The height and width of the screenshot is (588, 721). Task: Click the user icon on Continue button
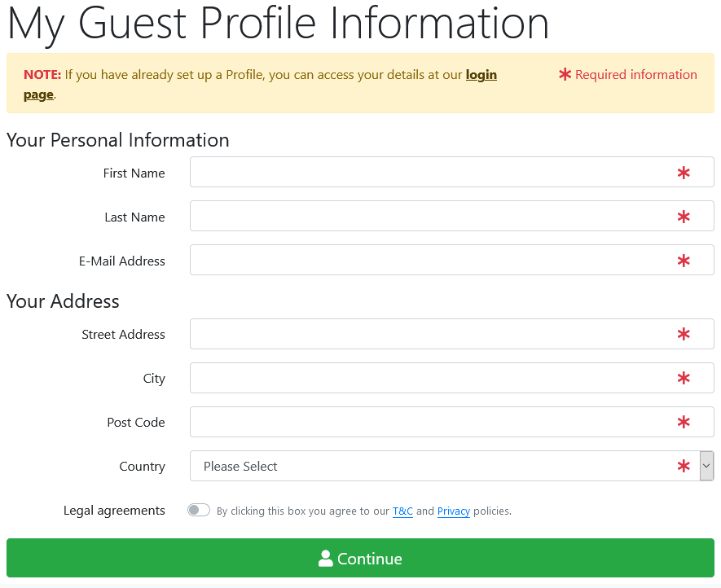(326, 559)
